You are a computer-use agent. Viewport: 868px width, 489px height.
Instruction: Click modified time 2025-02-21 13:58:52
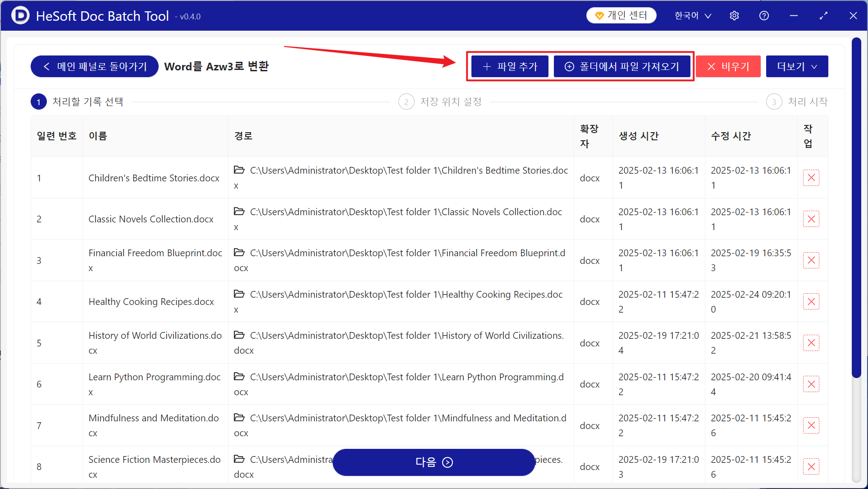point(751,343)
